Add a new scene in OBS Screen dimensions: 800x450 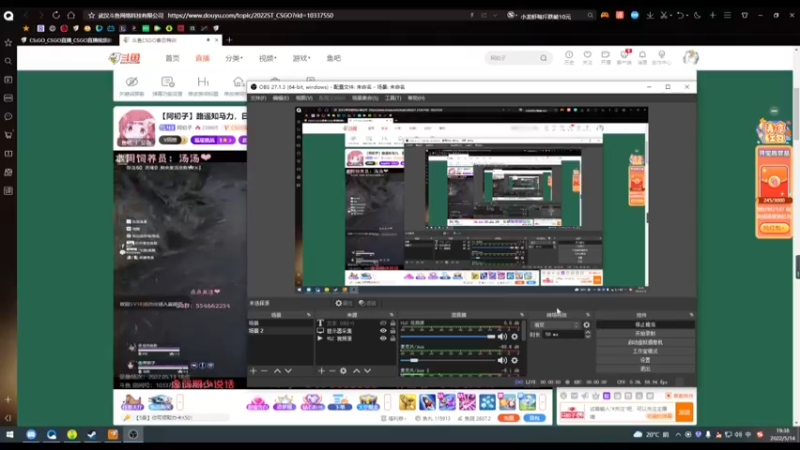click(254, 371)
